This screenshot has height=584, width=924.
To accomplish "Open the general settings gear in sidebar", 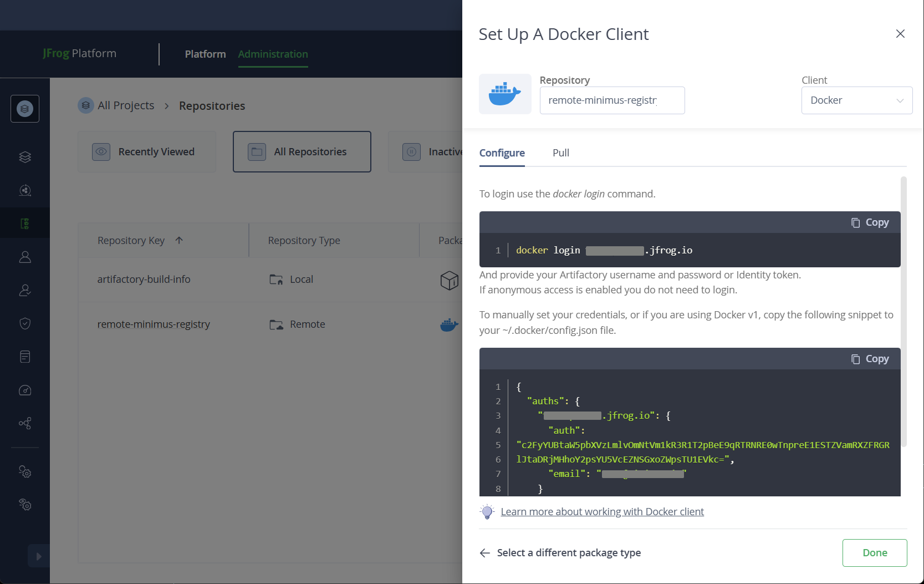I will point(24,472).
